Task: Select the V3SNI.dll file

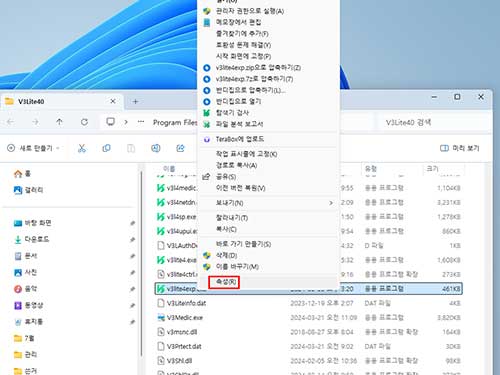Action: 308,361
